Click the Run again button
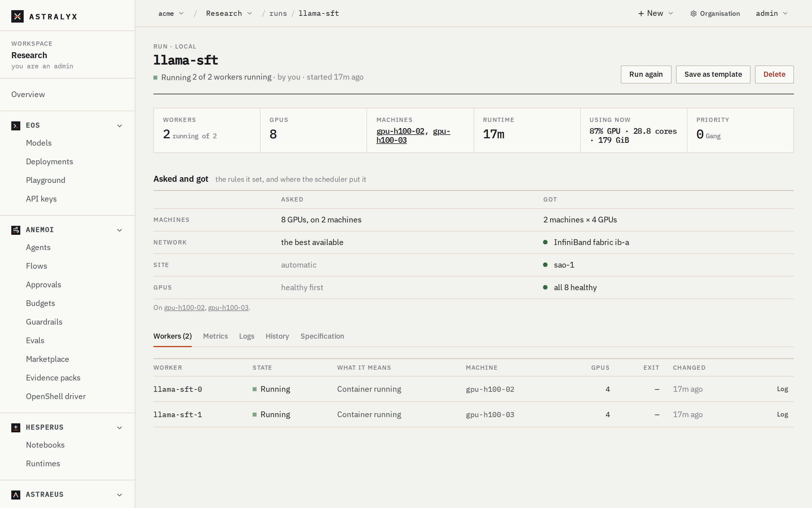Image resolution: width=812 pixels, height=508 pixels. pyautogui.click(x=646, y=74)
